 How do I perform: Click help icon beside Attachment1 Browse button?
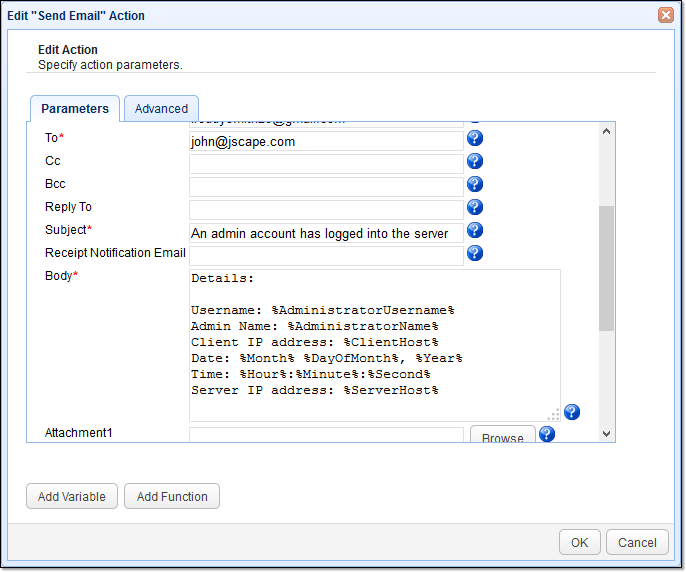tap(547, 434)
